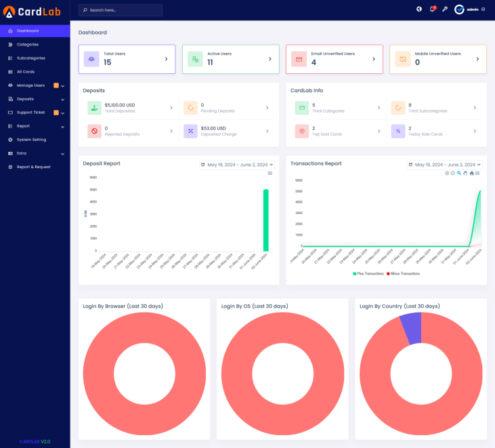Open System Setting in the sidebar
The height and width of the screenshot is (448, 495).
coord(35,140)
